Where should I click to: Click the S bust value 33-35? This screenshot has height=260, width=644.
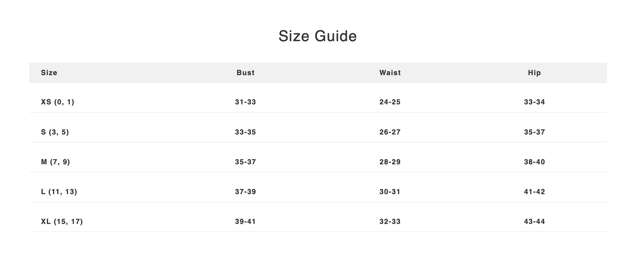pyautogui.click(x=246, y=132)
